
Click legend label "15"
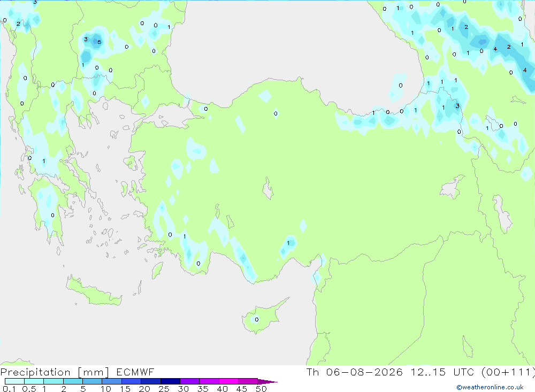[125, 389]
